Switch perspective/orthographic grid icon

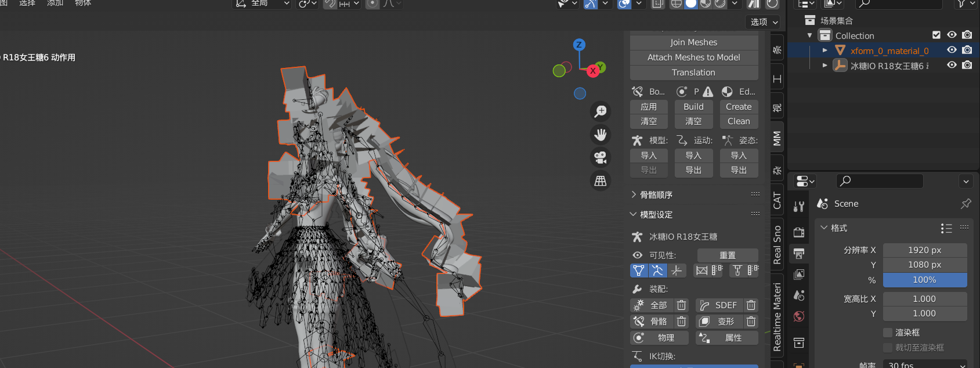(x=601, y=181)
